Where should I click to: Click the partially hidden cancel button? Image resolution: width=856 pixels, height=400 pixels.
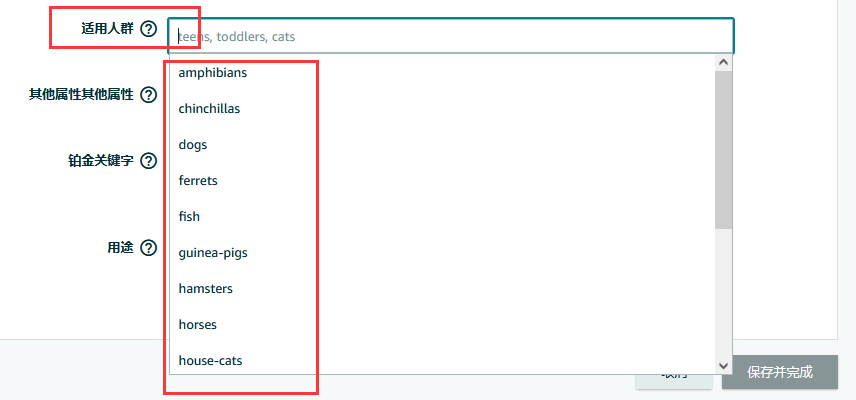(x=675, y=378)
